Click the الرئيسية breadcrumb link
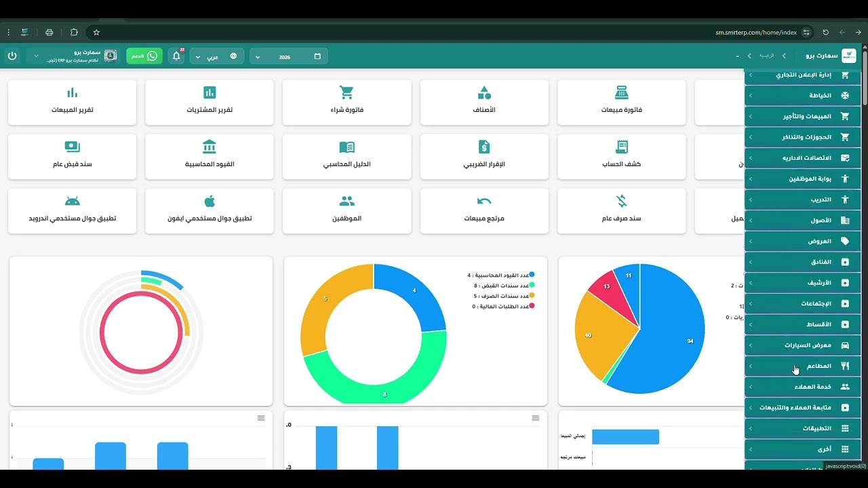Viewport: 868px width, 488px height. pos(766,56)
